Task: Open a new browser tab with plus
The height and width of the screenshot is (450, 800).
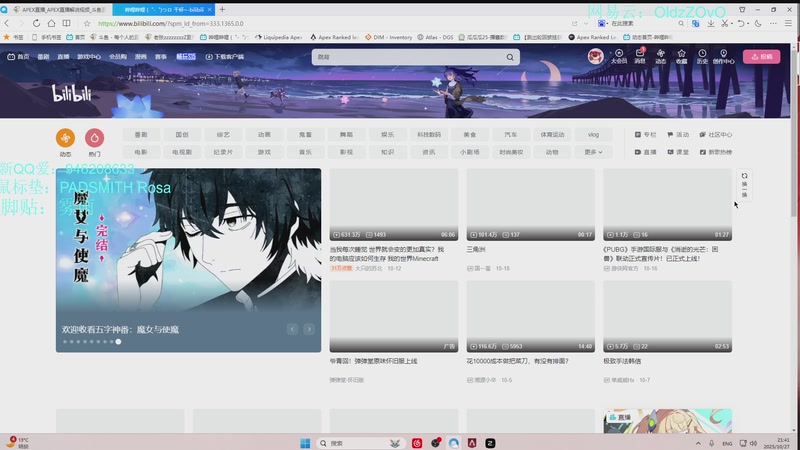Action: pos(222,9)
